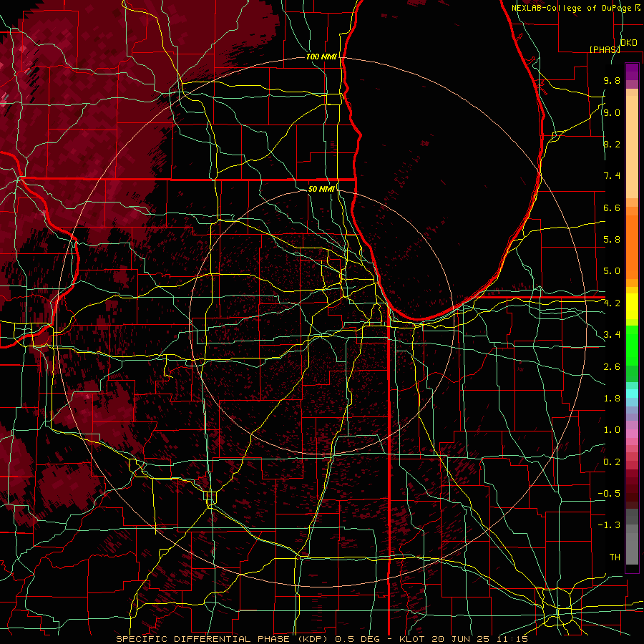The width and height of the screenshot is (644, 644).
Task: Click the -1.3 scale value
Action: [609, 525]
